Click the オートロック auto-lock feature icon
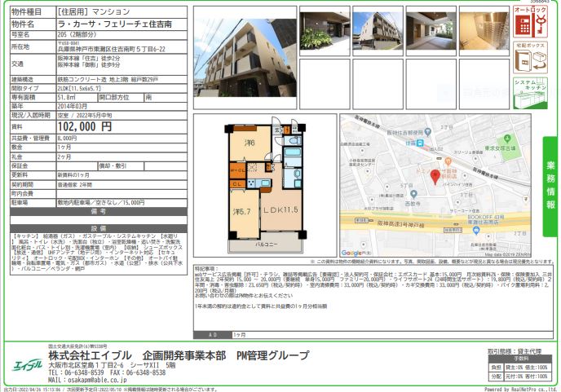This screenshot has width=561, height=392. pyautogui.click(x=530, y=21)
